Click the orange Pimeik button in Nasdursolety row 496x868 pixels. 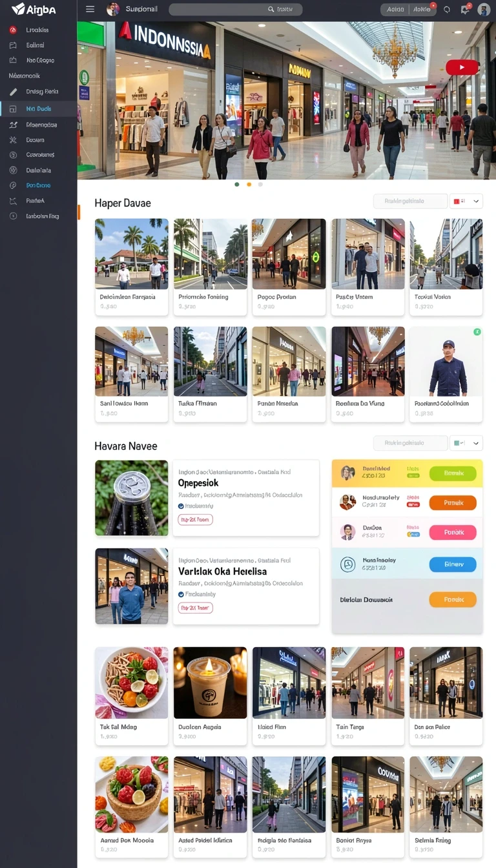[453, 502]
